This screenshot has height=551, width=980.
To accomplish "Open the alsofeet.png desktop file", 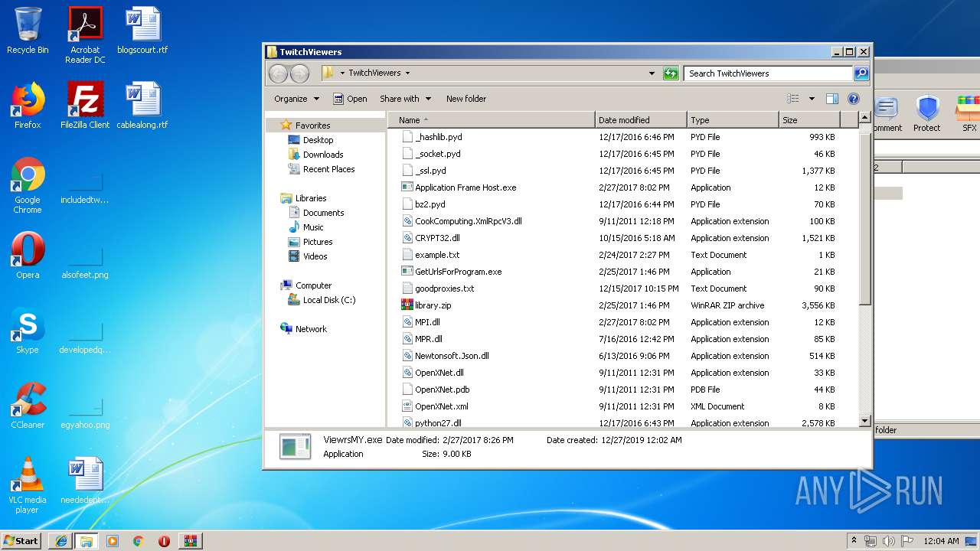I will [x=85, y=264].
